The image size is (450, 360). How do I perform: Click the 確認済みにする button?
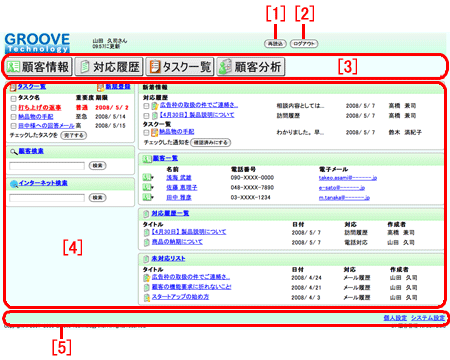tap(211, 143)
